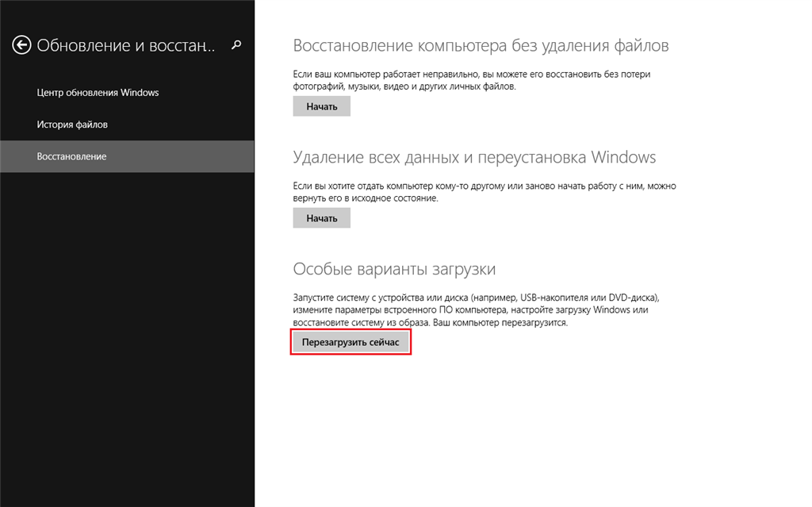Click the paragraph starting Если ваш компьютер работает

point(472,80)
